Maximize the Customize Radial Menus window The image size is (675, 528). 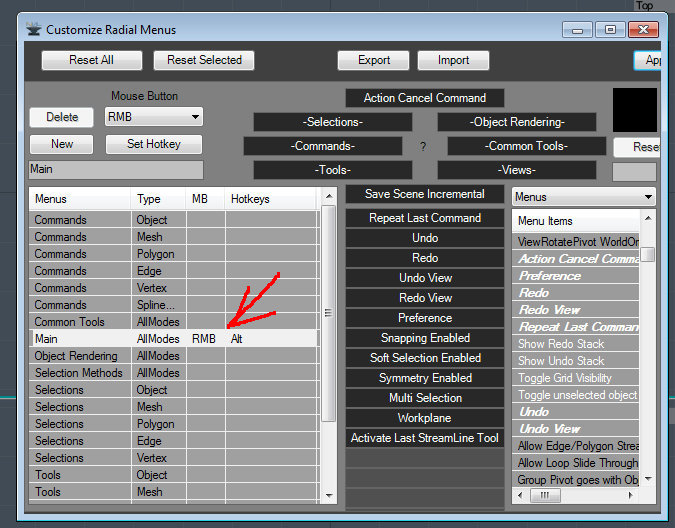[x=610, y=30]
